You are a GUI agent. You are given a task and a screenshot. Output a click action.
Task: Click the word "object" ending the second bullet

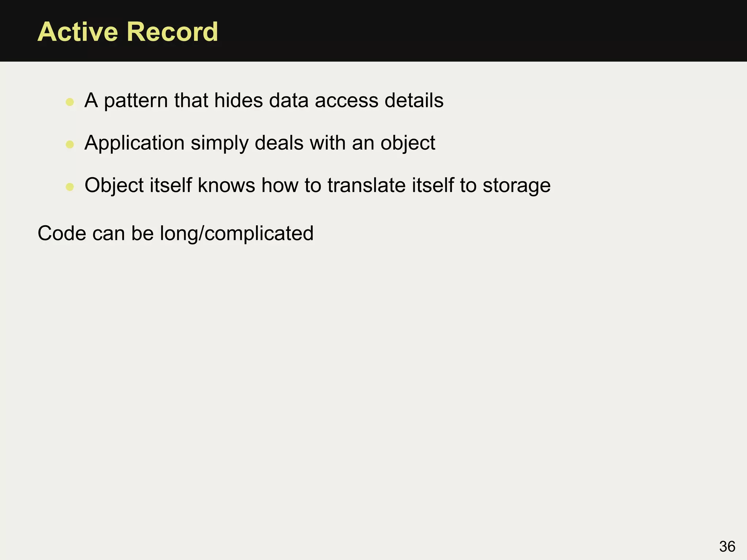point(407,143)
